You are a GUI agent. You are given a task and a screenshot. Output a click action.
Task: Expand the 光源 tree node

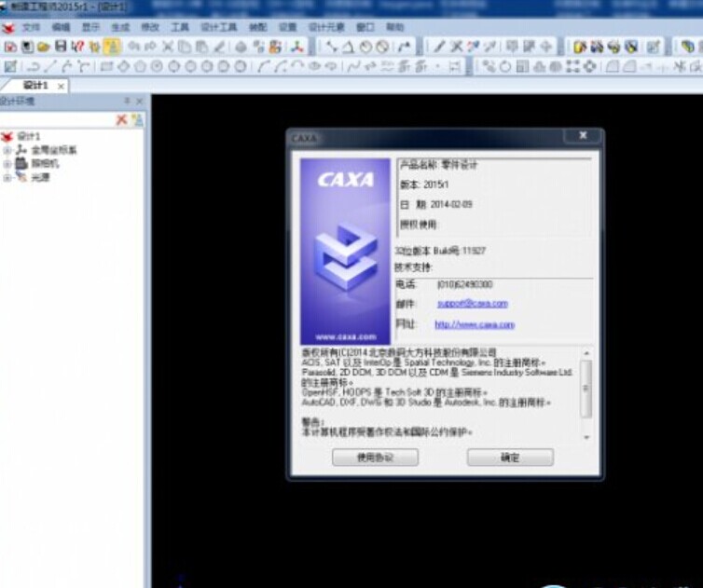[7, 178]
